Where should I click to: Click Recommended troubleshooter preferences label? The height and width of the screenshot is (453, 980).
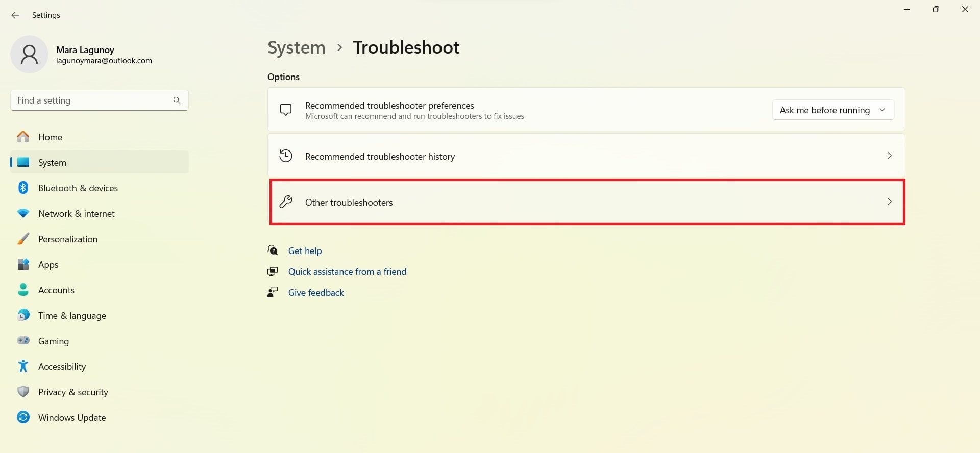[x=389, y=105]
